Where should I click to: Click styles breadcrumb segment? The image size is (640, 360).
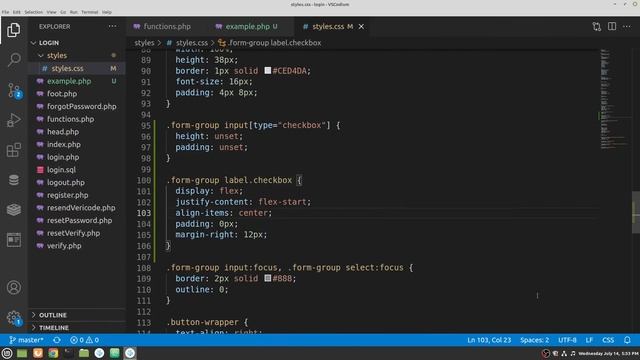coord(144,43)
